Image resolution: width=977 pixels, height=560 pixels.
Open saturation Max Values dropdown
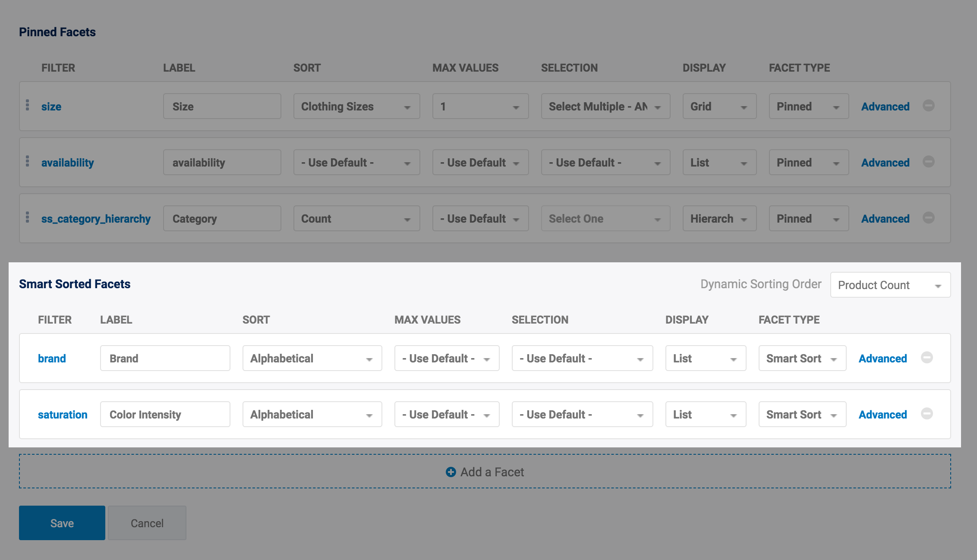coord(446,415)
